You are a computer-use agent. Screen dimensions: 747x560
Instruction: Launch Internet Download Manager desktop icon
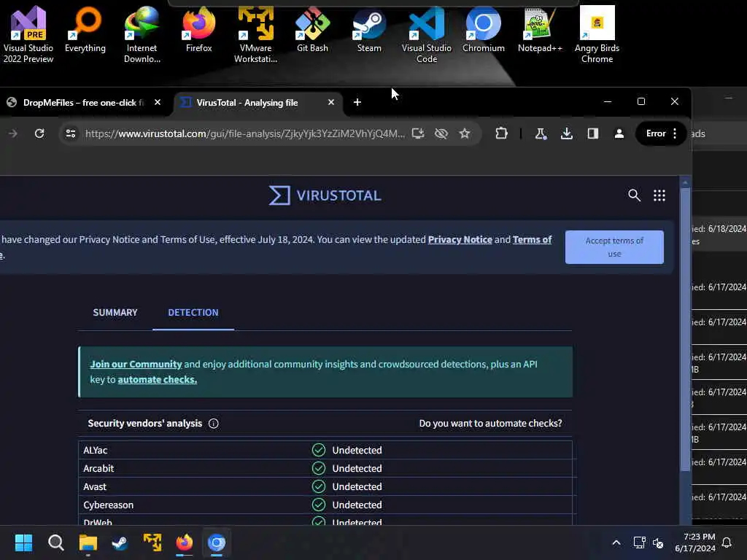click(142, 34)
